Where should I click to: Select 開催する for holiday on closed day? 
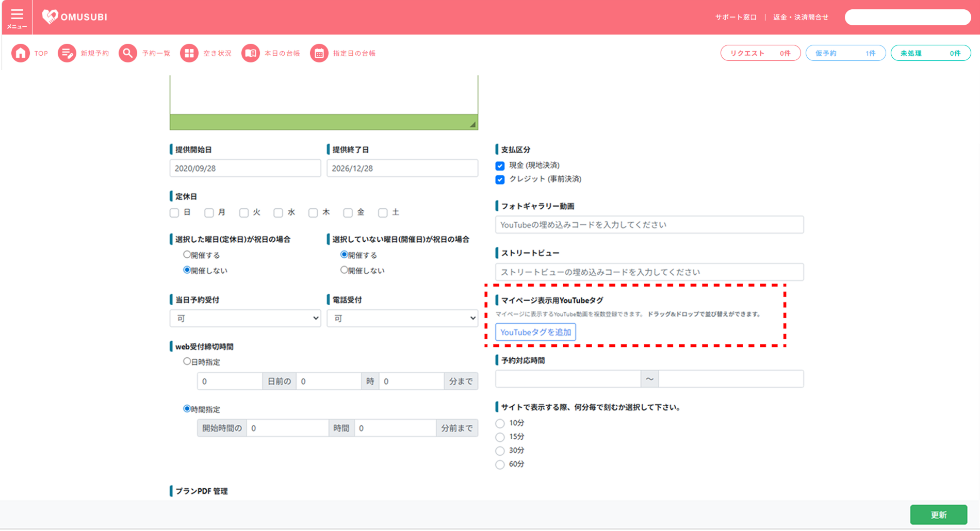click(x=187, y=255)
